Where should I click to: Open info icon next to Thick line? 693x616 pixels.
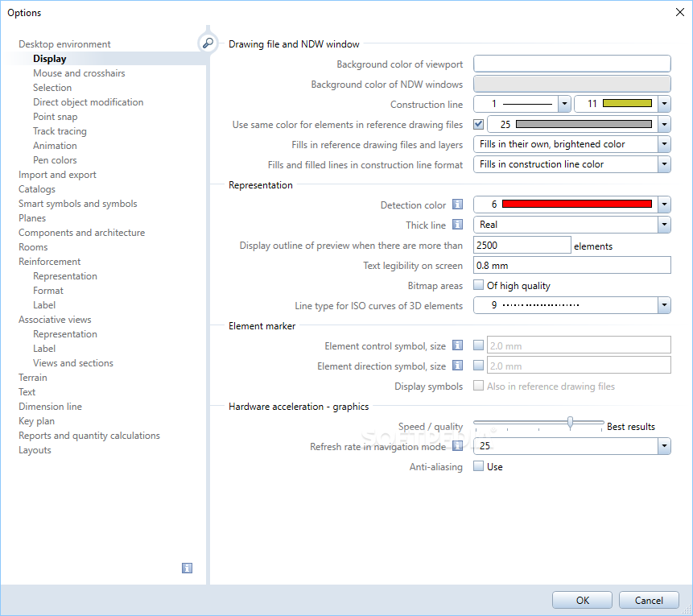[x=457, y=225]
